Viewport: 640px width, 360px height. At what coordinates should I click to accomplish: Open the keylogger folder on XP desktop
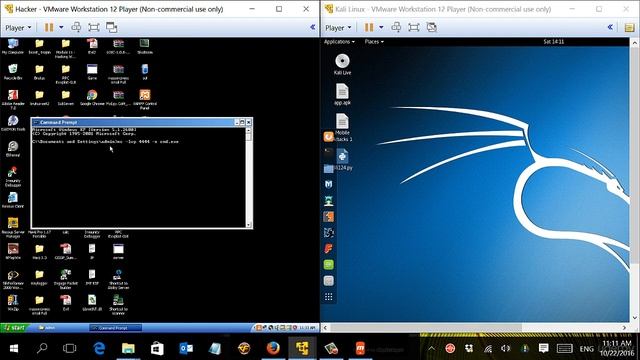coord(39,278)
